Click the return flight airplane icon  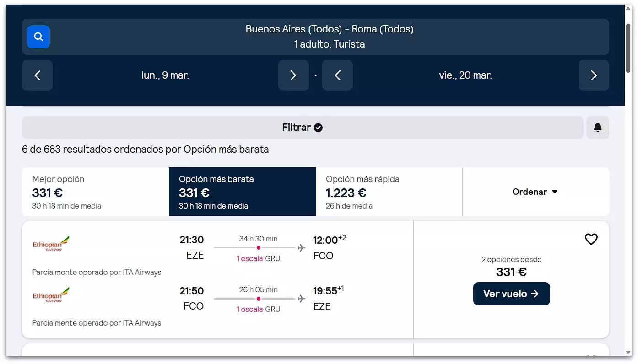tap(301, 299)
